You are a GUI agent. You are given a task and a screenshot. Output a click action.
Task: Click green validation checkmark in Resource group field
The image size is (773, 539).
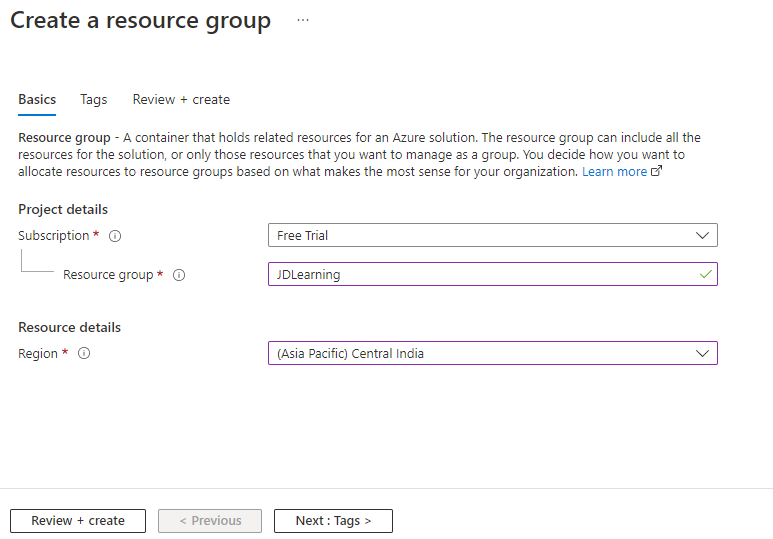tap(705, 274)
